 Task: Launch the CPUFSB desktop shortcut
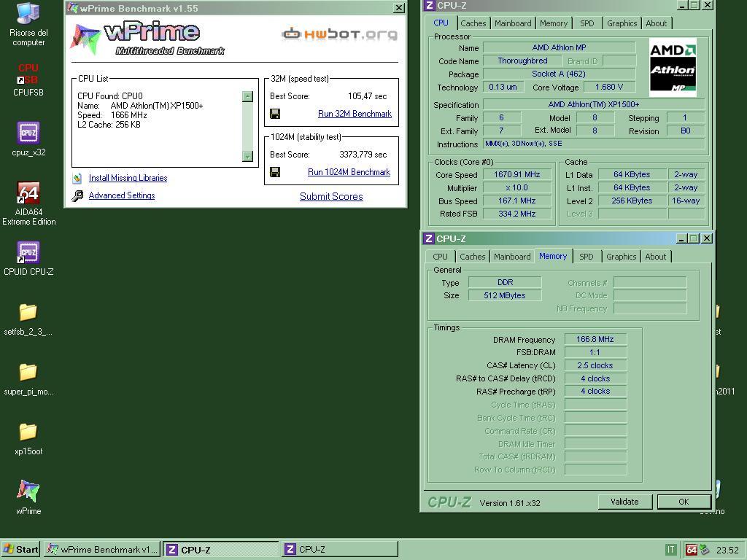28,79
